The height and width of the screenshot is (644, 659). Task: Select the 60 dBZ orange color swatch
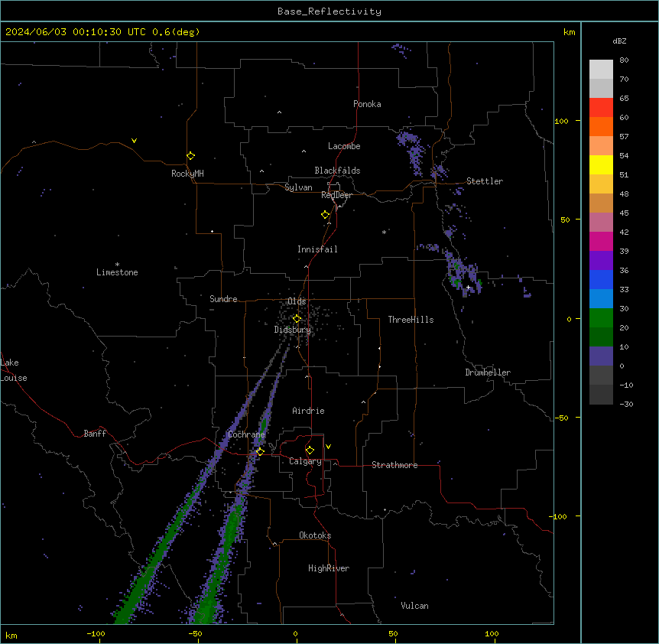coord(601,126)
